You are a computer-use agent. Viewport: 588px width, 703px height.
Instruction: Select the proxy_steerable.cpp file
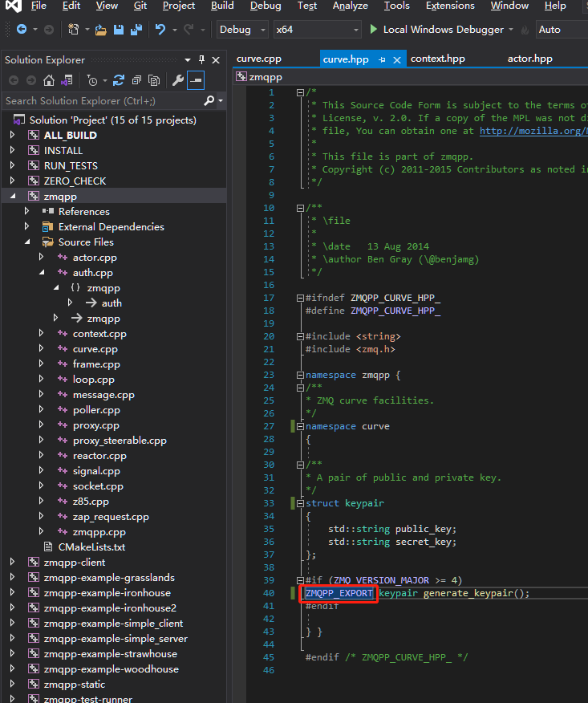[120, 441]
